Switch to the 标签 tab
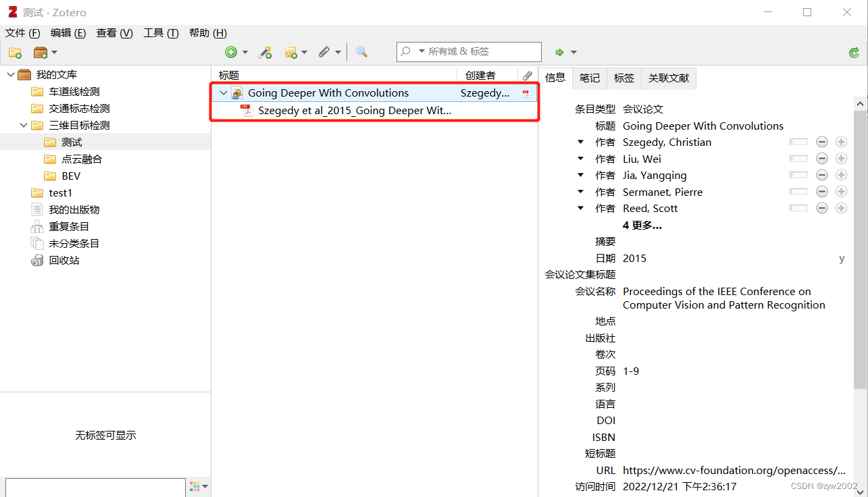 (x=624, y=78)
